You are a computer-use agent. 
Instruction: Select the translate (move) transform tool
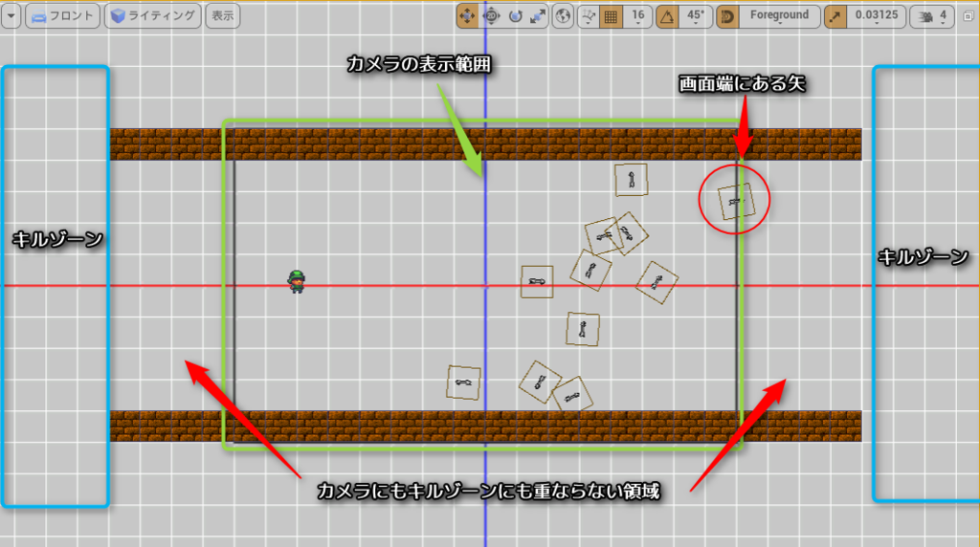point(467,15)
